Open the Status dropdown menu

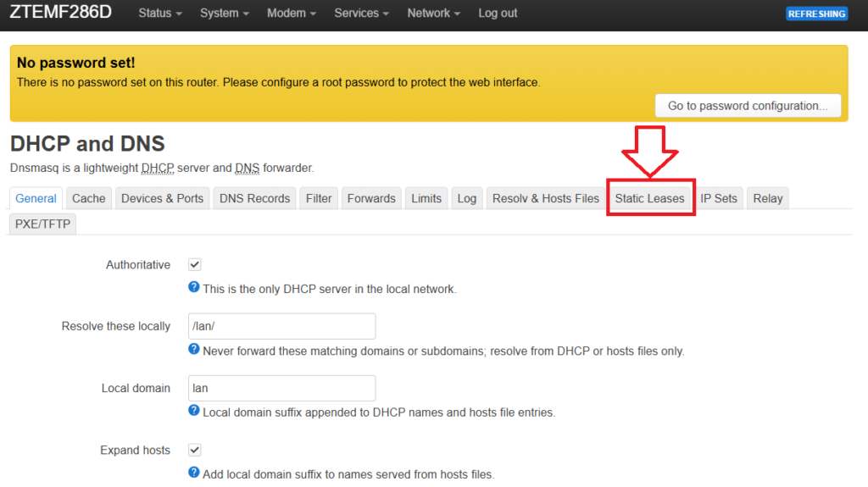point(160,14)
